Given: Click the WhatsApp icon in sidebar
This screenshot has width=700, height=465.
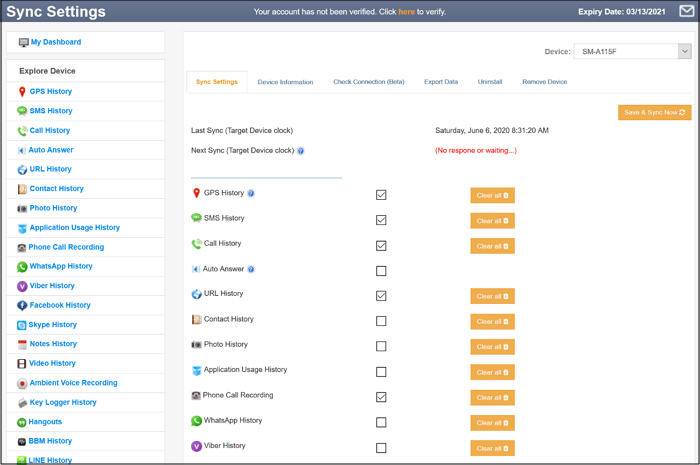Looking at the screenshot, I should [x=22, y=267].
